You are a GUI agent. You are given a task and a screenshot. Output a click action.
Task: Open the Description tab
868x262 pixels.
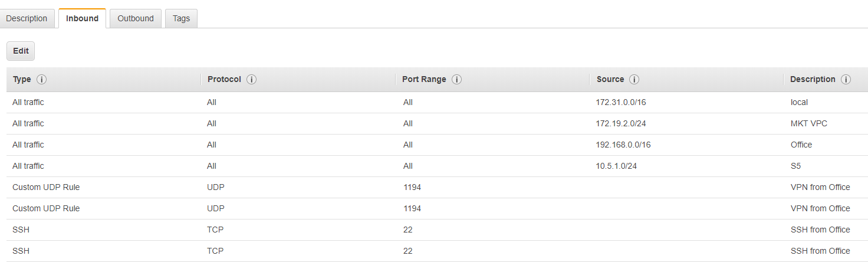click(x=27, y=18)
